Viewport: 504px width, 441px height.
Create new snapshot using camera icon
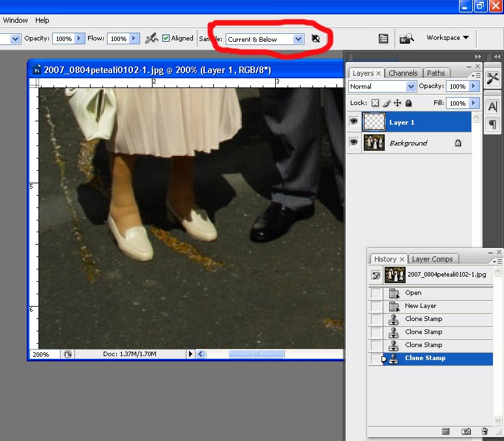pos(466,431)
